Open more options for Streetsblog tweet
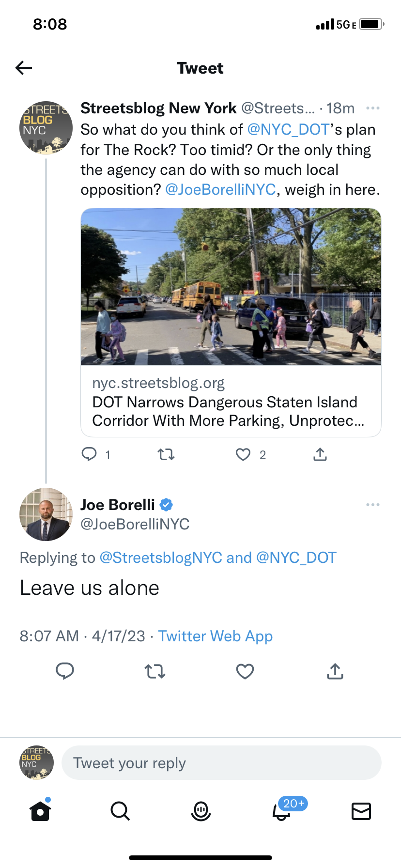 (x=373, y=108)
